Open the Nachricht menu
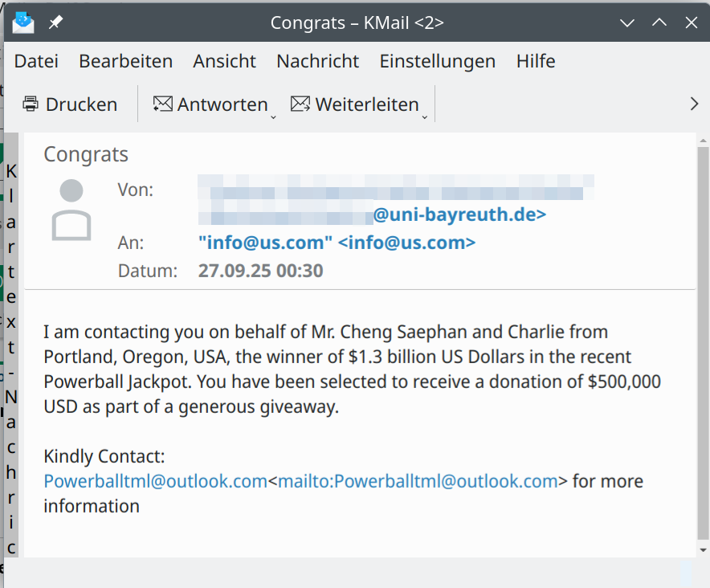This screenshot has height=588, width=710. click(x=317, y=61)
